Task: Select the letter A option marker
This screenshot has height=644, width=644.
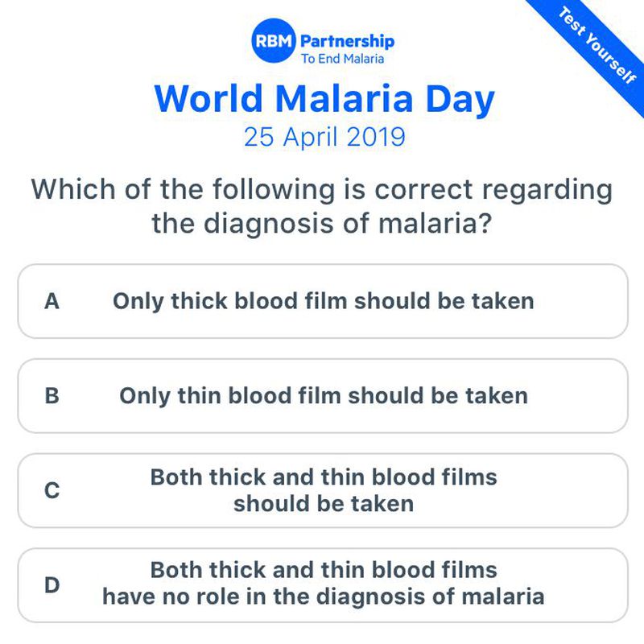Action: click(52, 301)
